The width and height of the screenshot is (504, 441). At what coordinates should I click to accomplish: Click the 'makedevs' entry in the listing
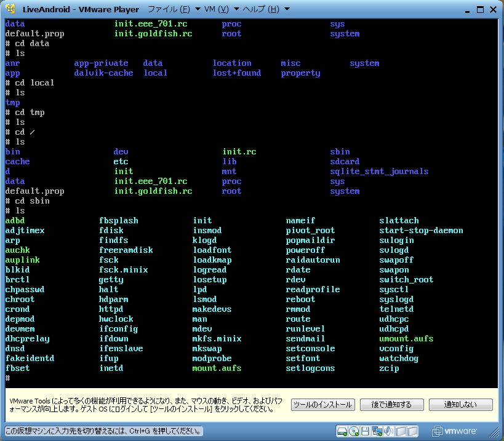(x=212, y=309)
